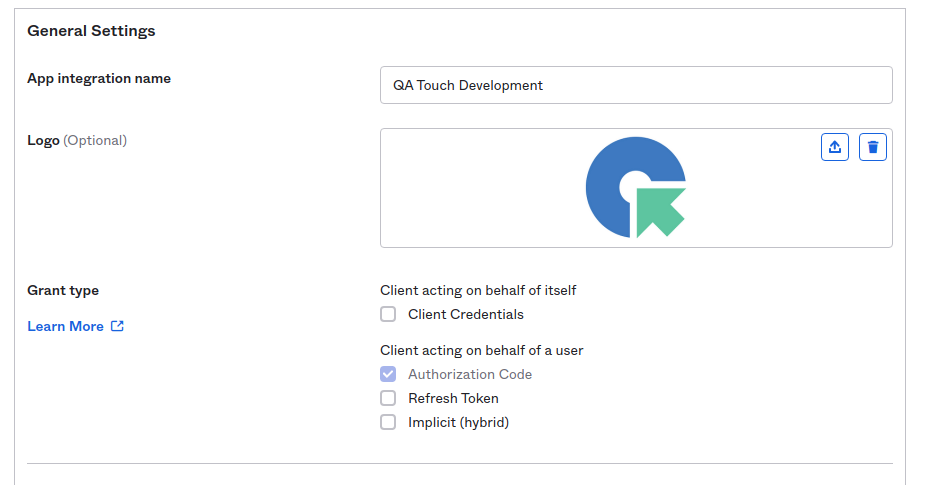
Task: Focus the App integration name input field
Action: click(x=636, y=85)
